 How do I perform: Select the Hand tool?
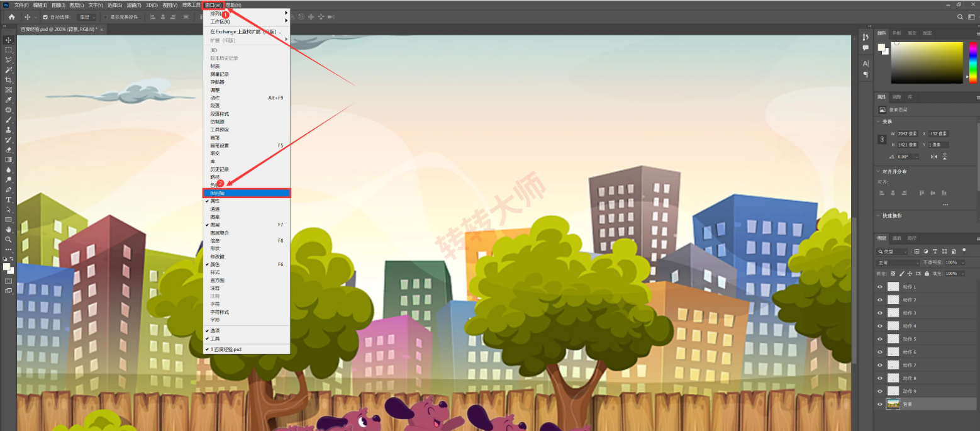(9, 230)
